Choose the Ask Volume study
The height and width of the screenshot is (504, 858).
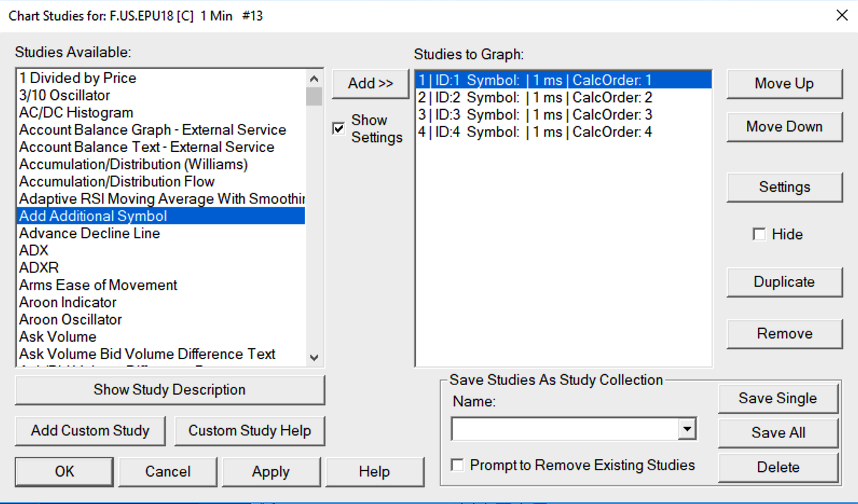(x=161, y=337)
